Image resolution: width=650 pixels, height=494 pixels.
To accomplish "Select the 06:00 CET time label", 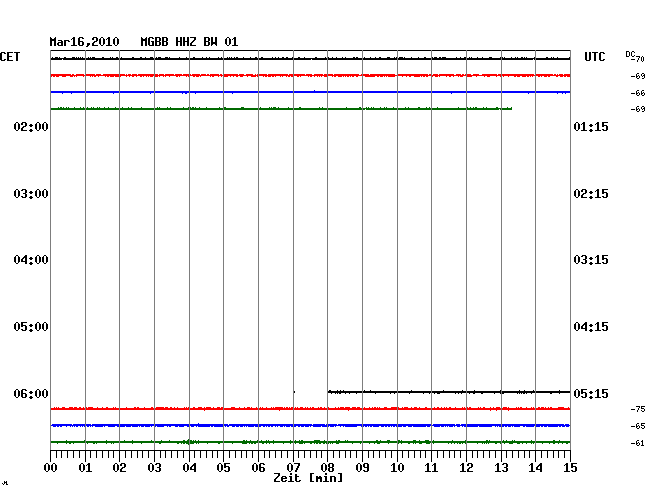I will 31,393.
